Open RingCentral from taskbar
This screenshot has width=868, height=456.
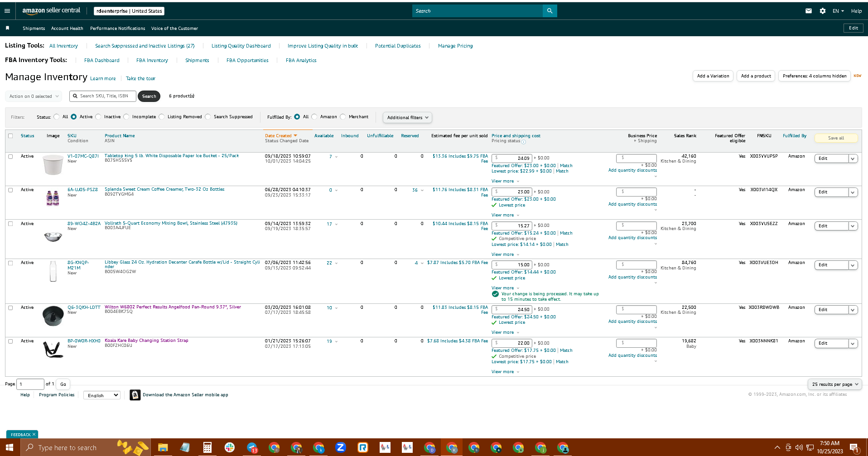pos(363,447)
